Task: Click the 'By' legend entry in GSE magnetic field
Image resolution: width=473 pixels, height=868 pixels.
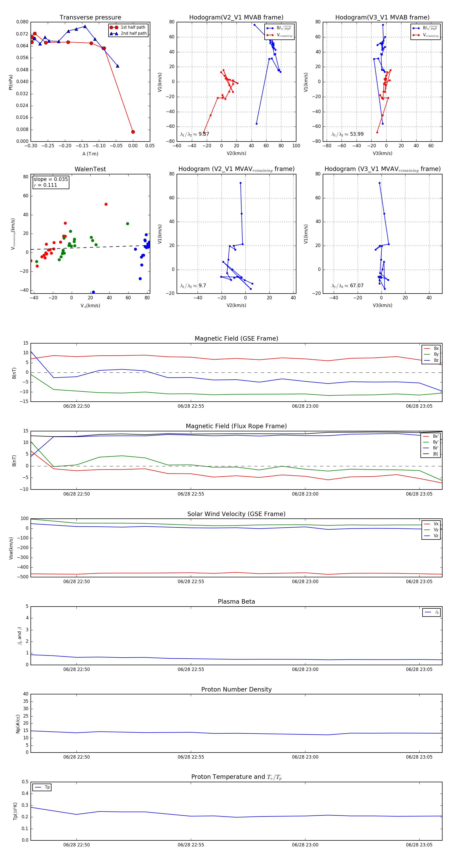Action: click(x=431, y=354)
